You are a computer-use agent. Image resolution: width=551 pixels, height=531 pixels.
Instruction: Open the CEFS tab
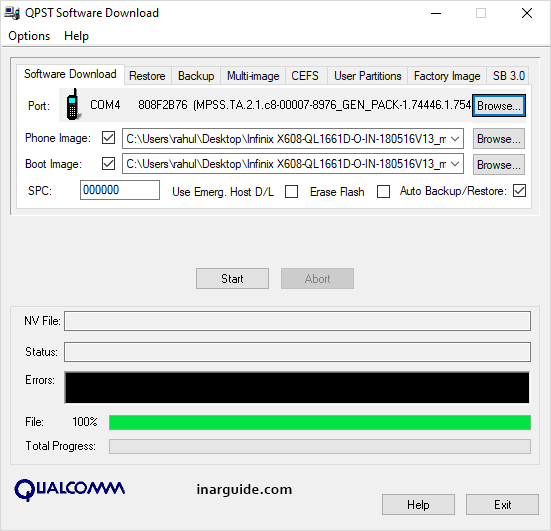(x=305, y=76)
